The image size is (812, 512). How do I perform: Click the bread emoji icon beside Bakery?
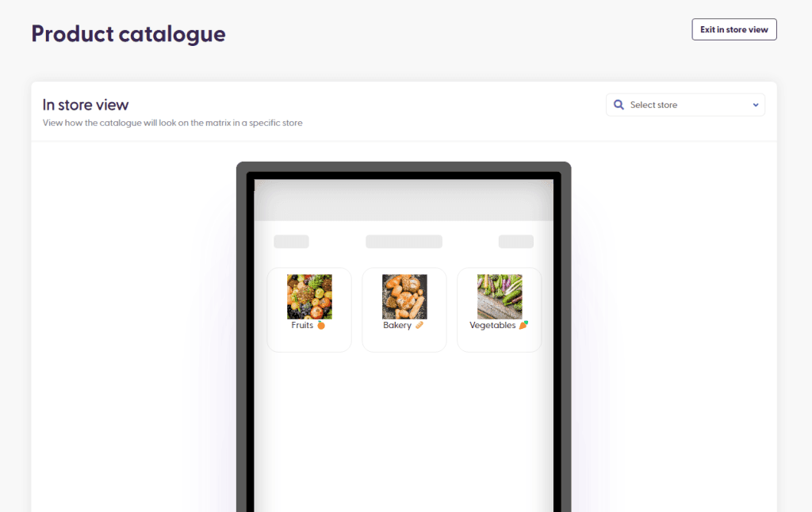pos(419,325)
